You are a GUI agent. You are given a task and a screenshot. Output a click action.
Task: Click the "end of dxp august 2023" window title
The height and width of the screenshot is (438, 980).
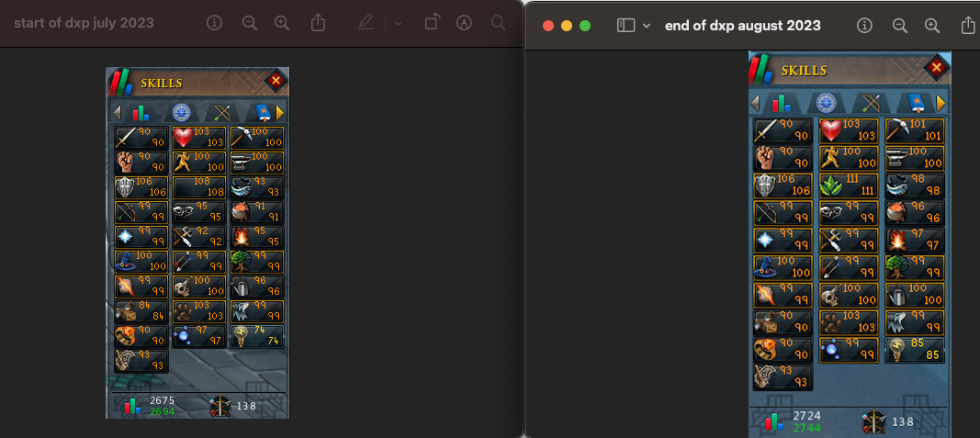(x=743, y=26)
